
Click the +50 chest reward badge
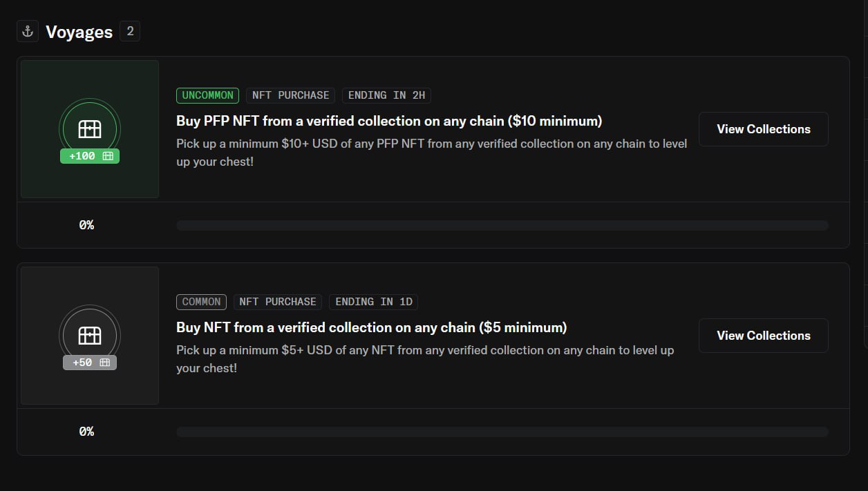pos(90,363)
